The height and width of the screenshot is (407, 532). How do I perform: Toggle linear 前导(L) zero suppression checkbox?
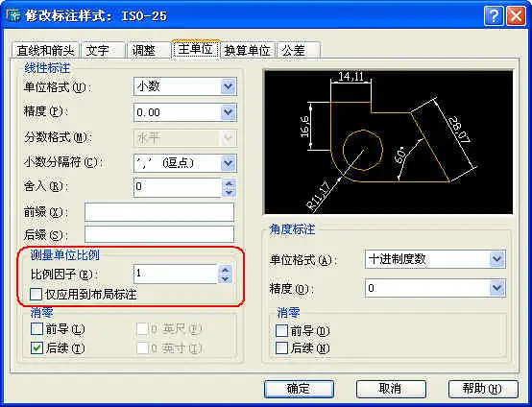tap(36, 328)
